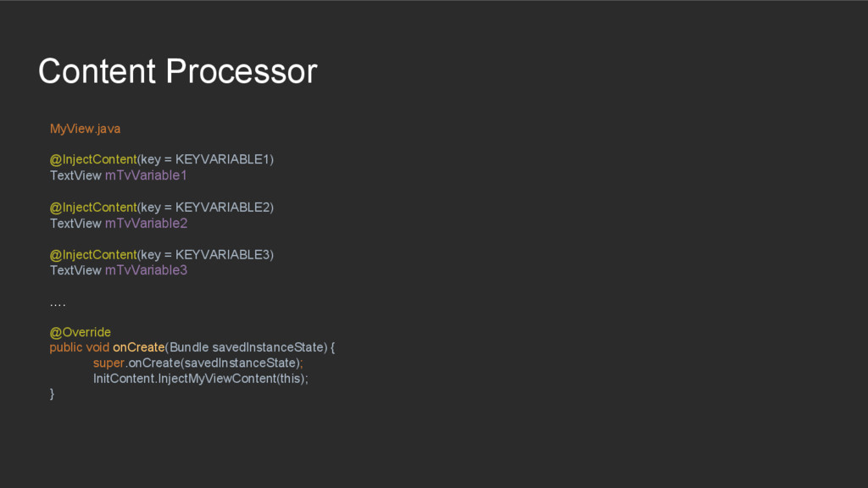Select the KEYVARIABLE3 key value
This screenshot has width=868, height=488.
pos(222,255)
